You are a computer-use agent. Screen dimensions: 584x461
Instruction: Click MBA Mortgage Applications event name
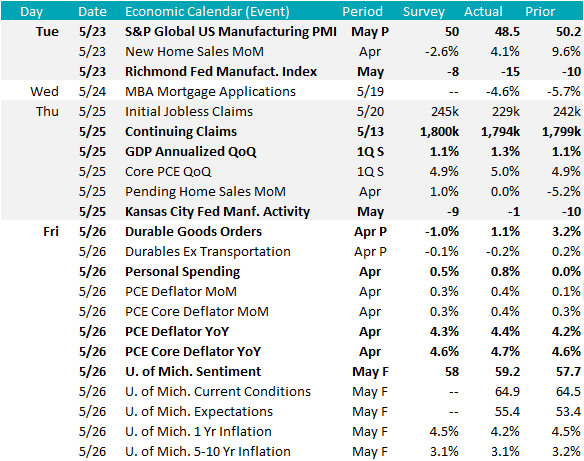click(x=210, y=92)
